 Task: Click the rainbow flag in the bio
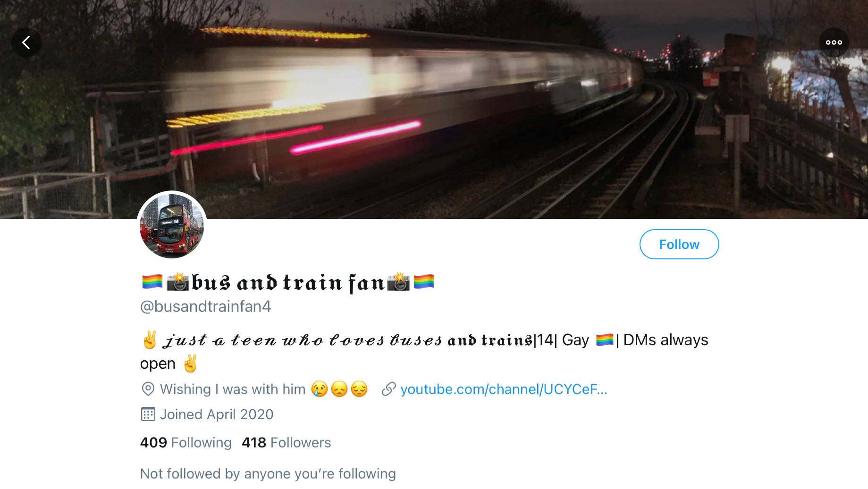(x=605, y=340)
